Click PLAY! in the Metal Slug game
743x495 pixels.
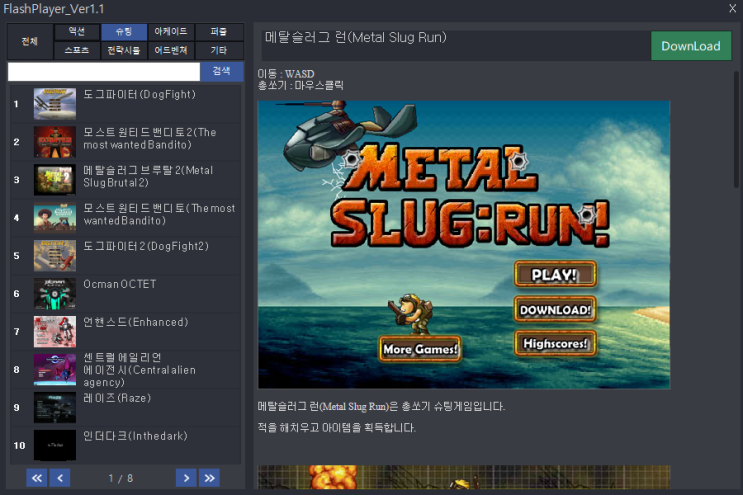(x=555, y=274)
